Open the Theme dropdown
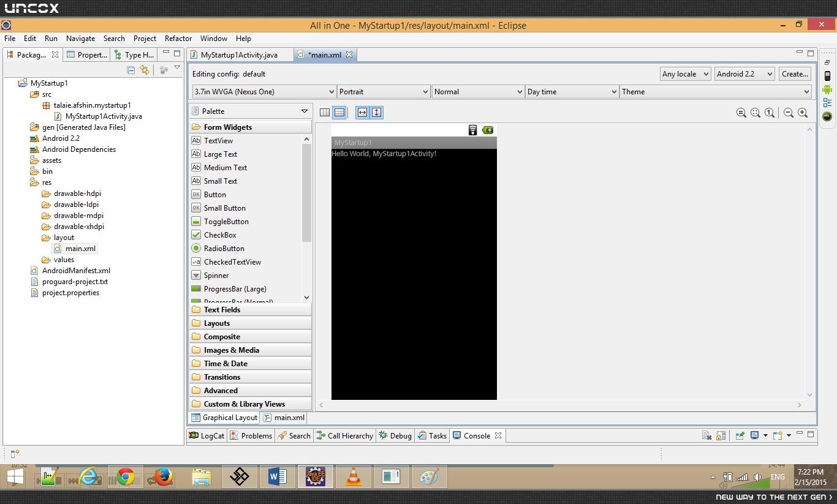Viewport: 837px width, 504px height. 716,92
